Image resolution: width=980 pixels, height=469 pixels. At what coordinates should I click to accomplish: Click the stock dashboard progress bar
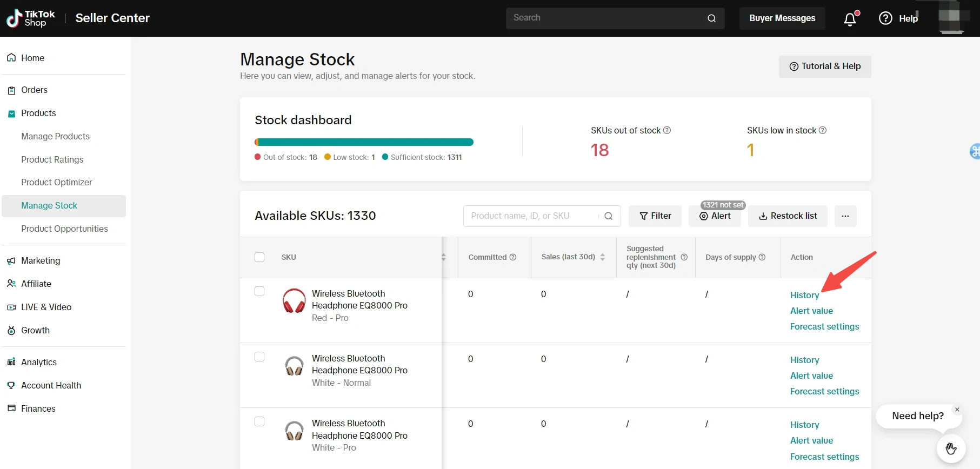click(x=364, y=142)
